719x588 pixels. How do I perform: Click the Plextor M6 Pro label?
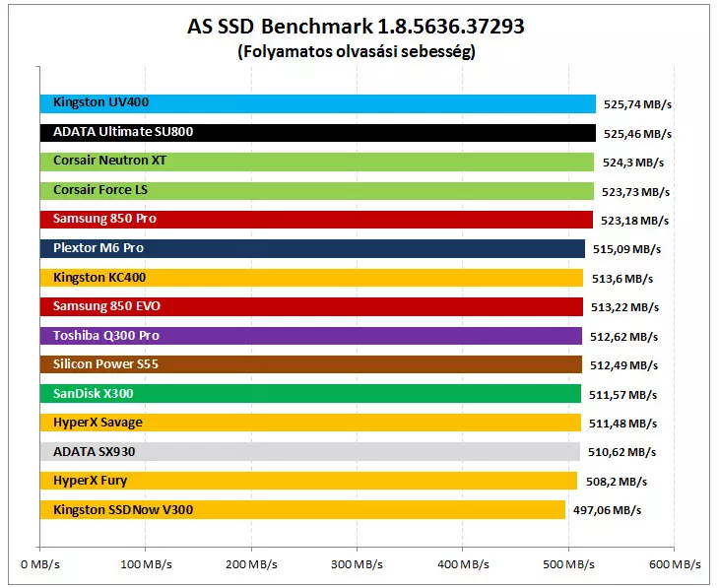[98, 248]
